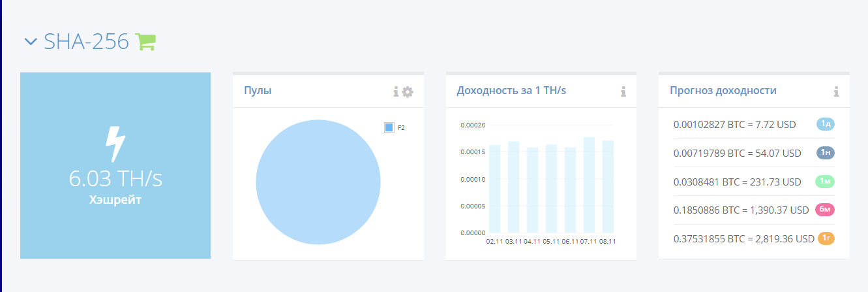
Task: Click the 07.11 bar in profitability chart
Action: click(589, 185)
